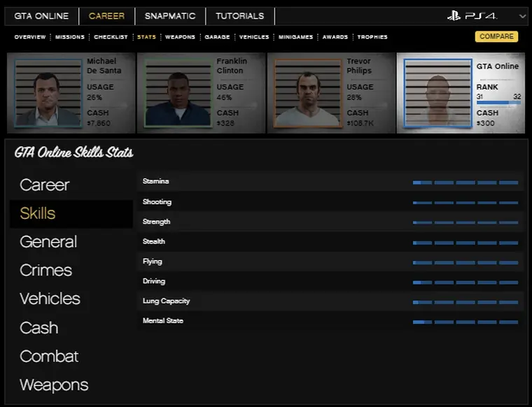Click the Mental State progress bar

coord(465,322)
